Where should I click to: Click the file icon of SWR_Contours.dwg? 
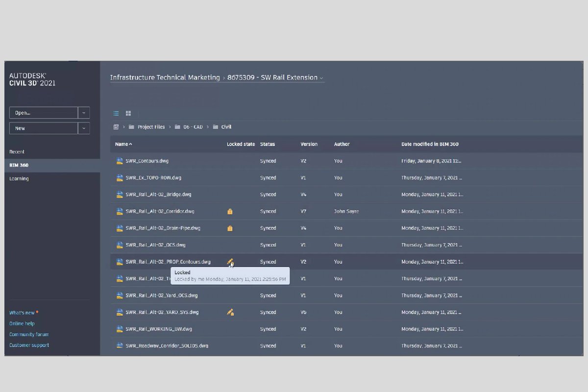[119, 161]
